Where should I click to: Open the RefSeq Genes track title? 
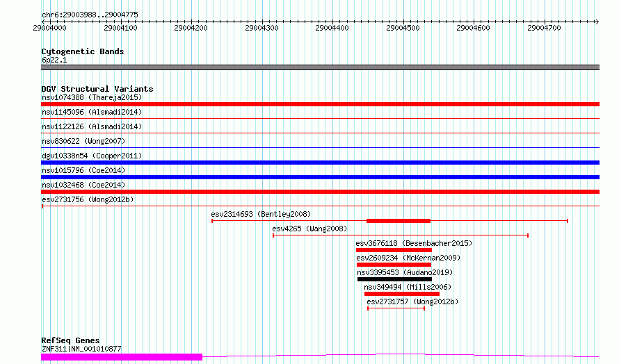pos(70,340)
